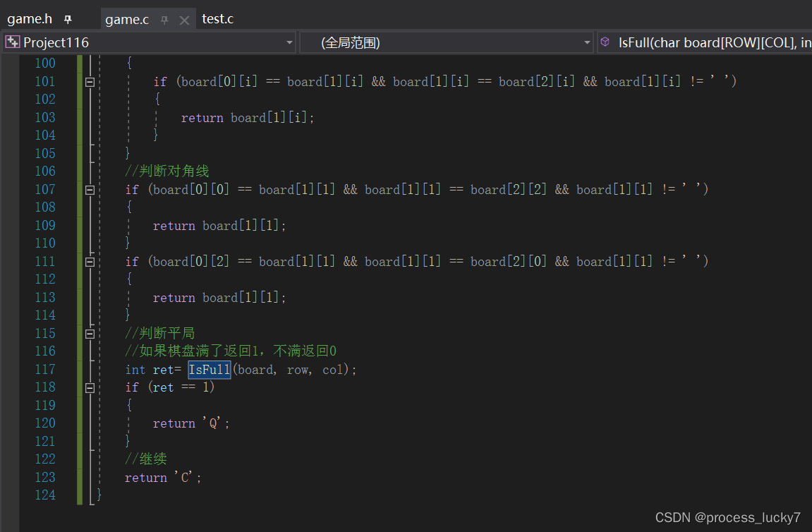
Task: Click the comment //如果棋盘满了返回1，不满返回0
Action: click(231, 351)
